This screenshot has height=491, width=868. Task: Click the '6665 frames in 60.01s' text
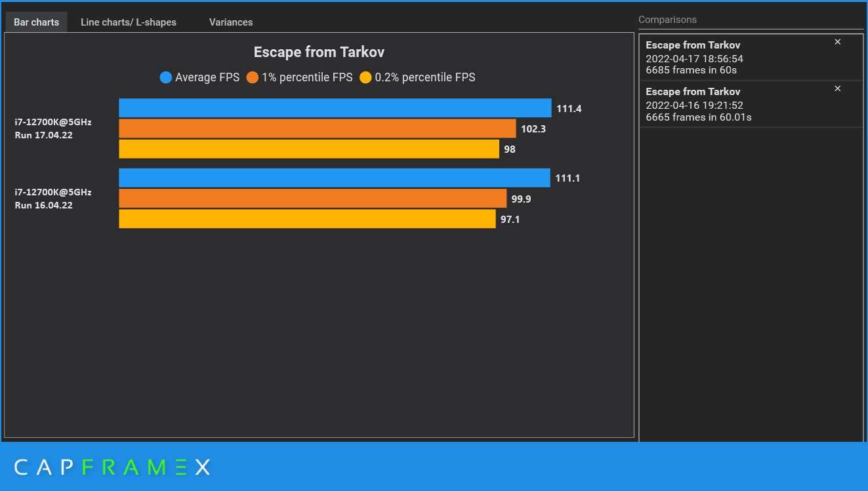[699, 117]
